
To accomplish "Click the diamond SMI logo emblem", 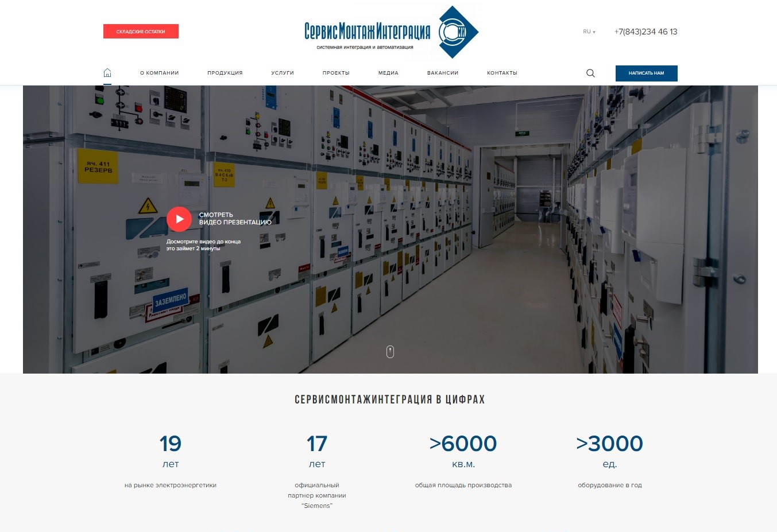I will (458, 32).
